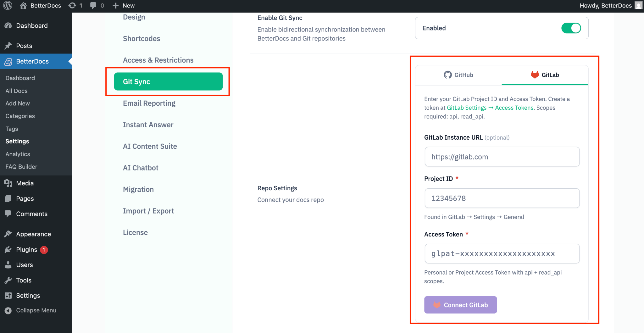Focus the Project ID field
The width and height of the screenshot is (644, 333).
(502, 198)
